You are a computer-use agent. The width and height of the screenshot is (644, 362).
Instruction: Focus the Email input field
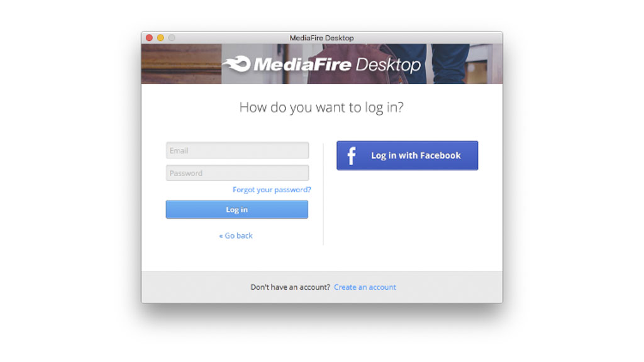[237, 150]
